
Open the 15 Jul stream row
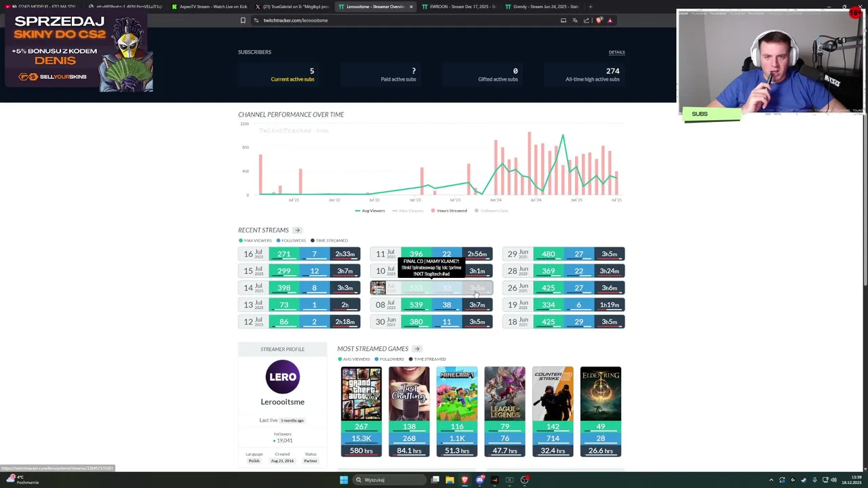(299, 271)
